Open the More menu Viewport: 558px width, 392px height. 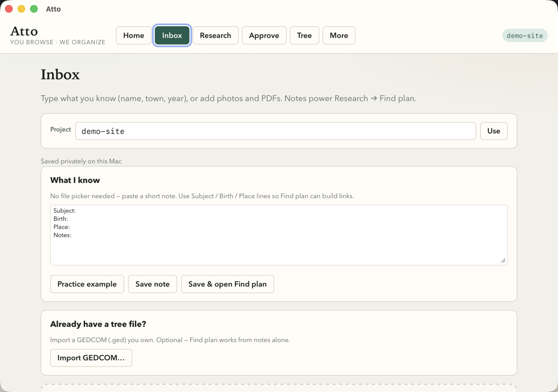(x=339, y=35)
